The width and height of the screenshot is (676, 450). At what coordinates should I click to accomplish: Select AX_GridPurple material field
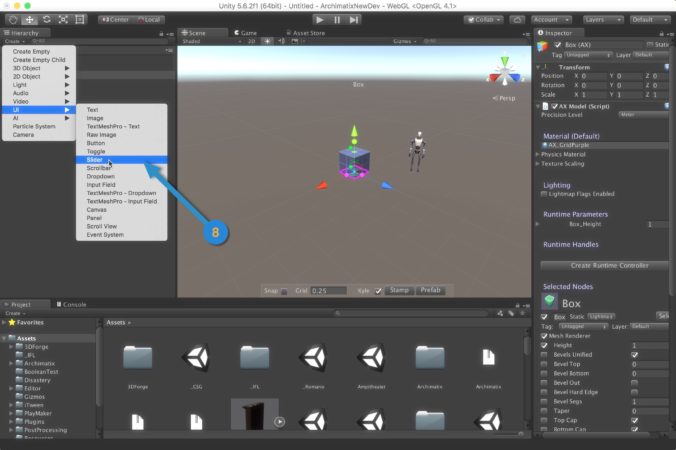click(x=605, y=145)
